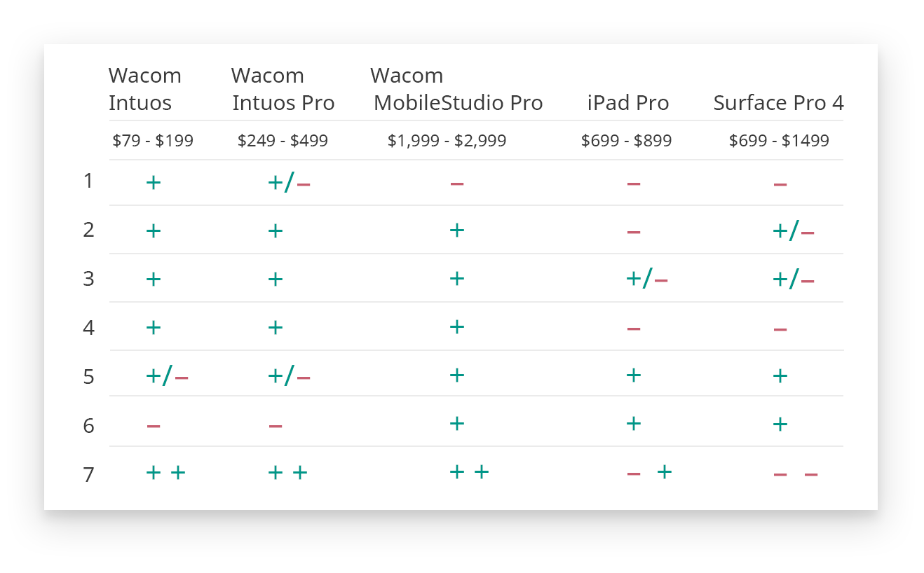Click the $1,999 - $2,999 price cell
This screenshot has width=924, height=573.
point(447,141)
